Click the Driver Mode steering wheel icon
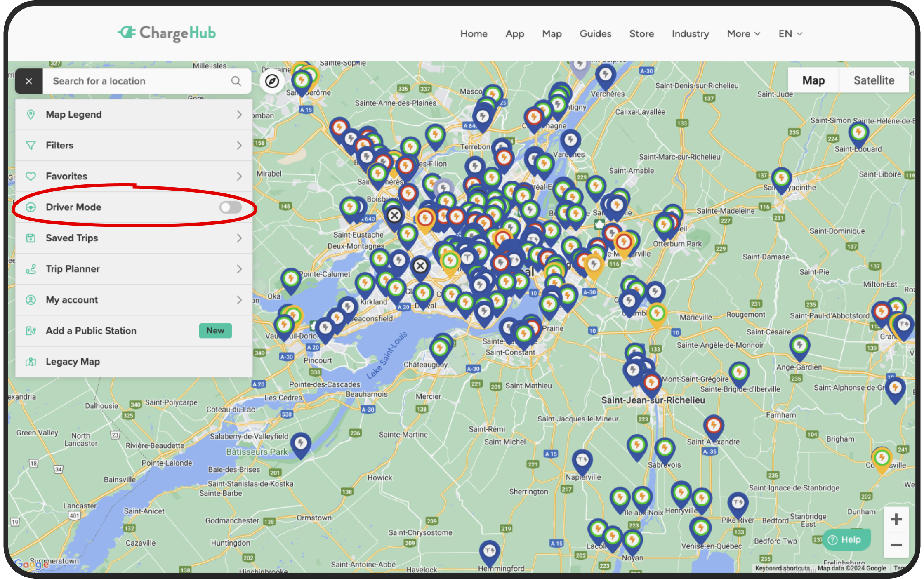 pos(31,207)
